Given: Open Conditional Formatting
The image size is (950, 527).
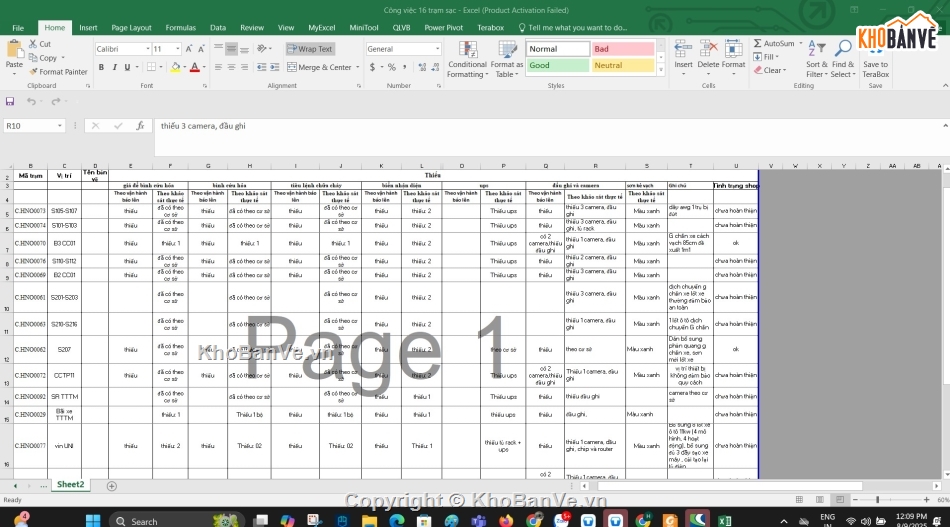Looking at the screenshot, I should (467, 59).
